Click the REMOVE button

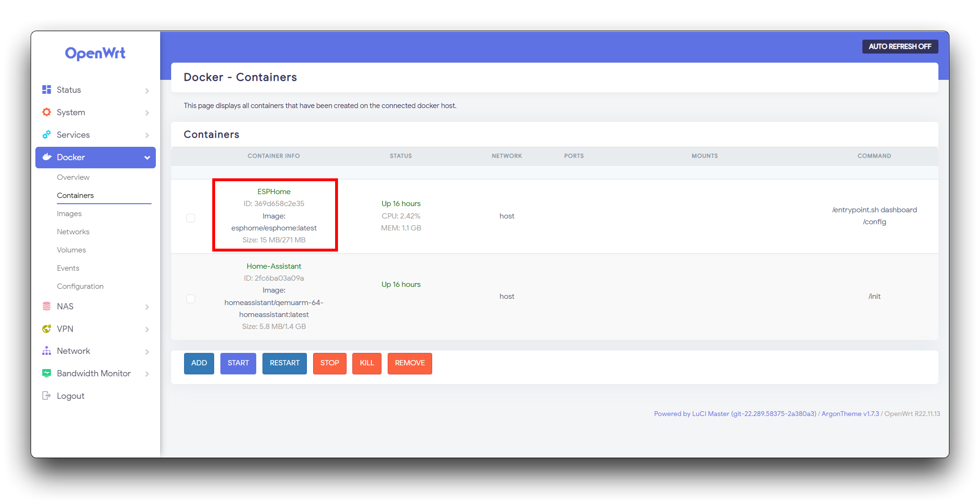point(410,363)
